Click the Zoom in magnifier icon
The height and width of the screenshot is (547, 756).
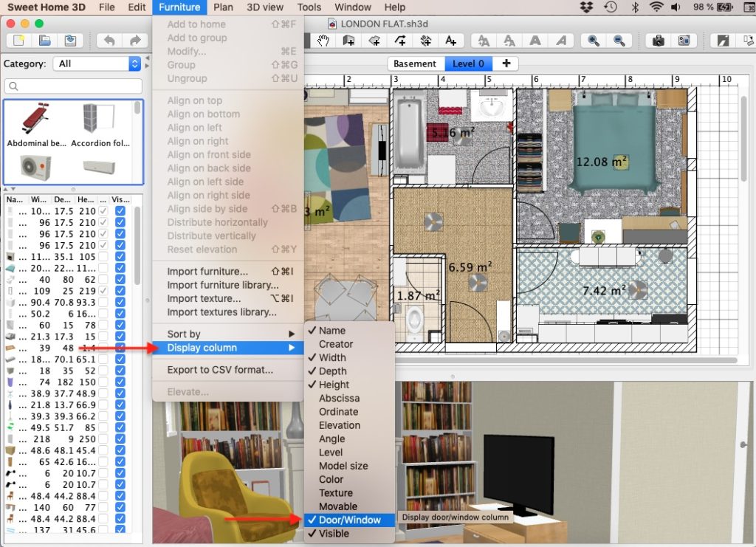click(593, 41)
